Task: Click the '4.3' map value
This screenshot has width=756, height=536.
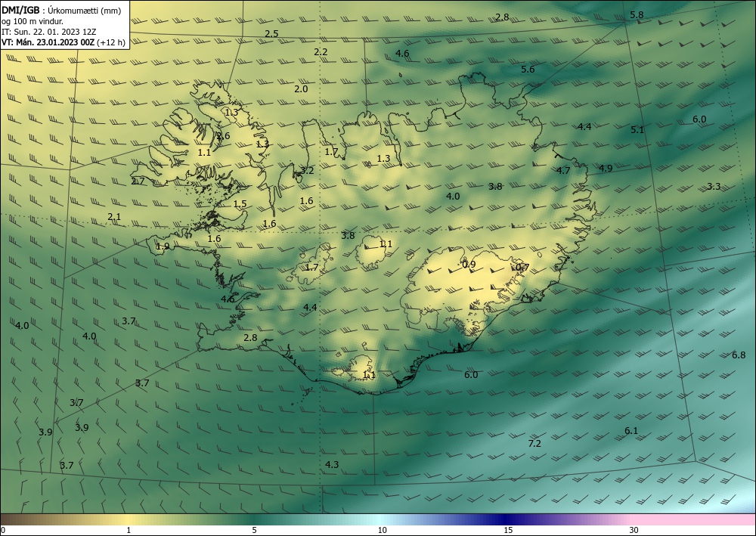Action: coord(332,465)
